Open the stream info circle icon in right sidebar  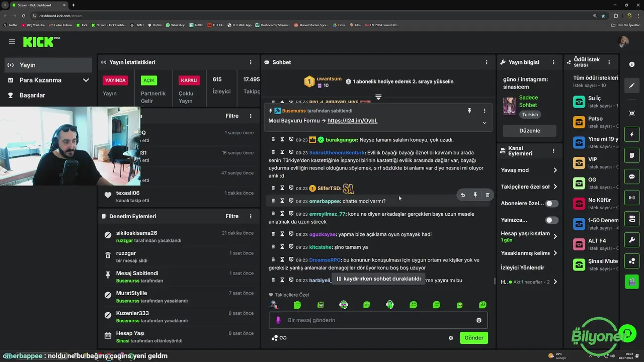(x=632, y=64)
